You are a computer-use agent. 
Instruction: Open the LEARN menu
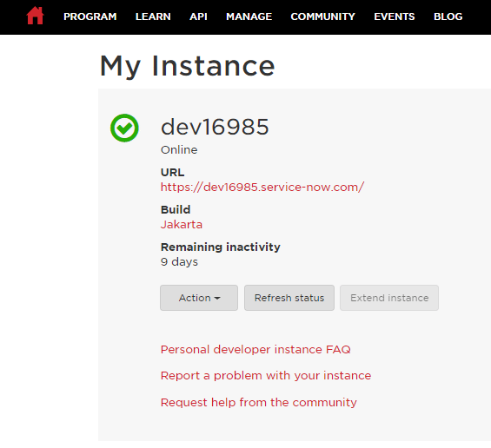coord(153,16)
